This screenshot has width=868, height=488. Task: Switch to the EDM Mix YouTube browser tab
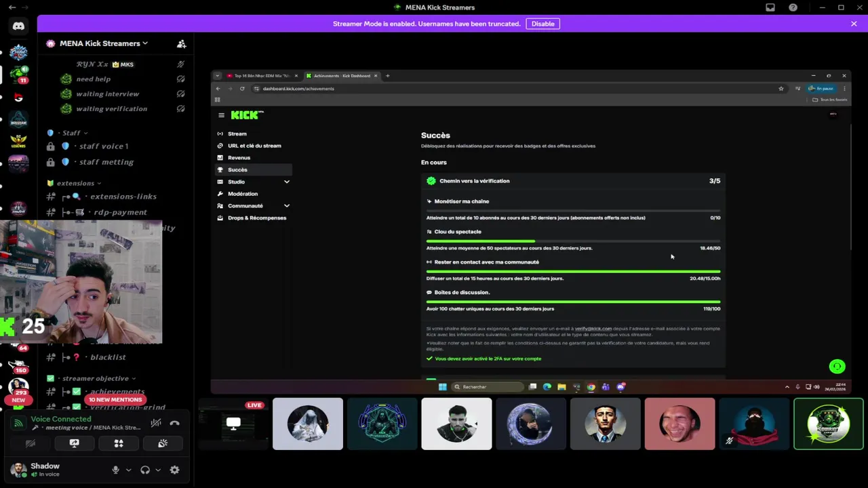click(x=262, y=76)
